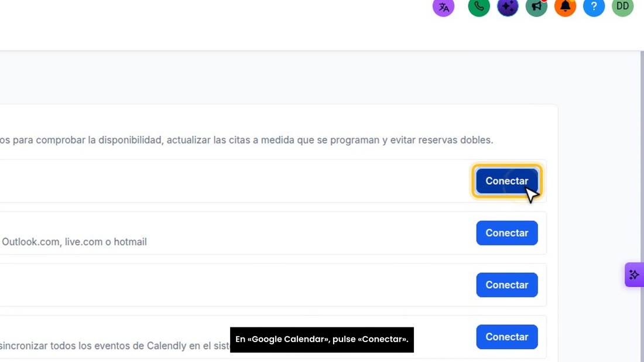Viewport: 644px width, 362px height.
Task: Click the text 'sincronizar todos los eventos de Calendly'
Action: coord(93,346)
